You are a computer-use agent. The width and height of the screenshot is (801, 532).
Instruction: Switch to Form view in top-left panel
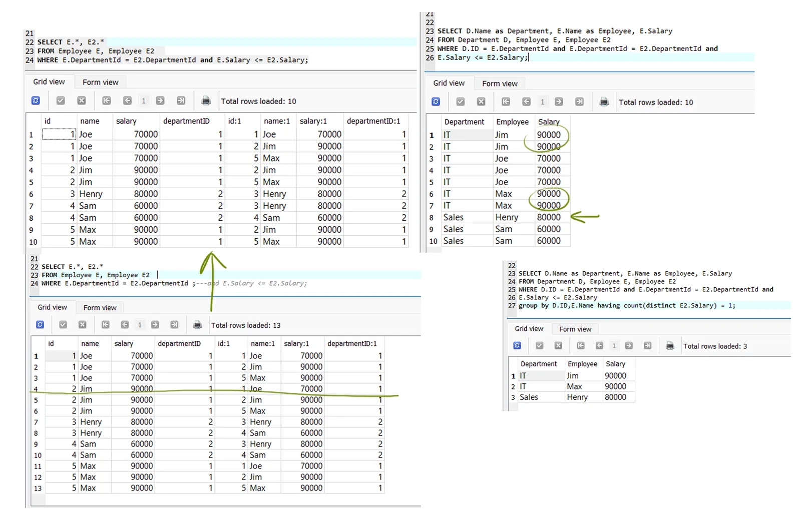[101, 82]
